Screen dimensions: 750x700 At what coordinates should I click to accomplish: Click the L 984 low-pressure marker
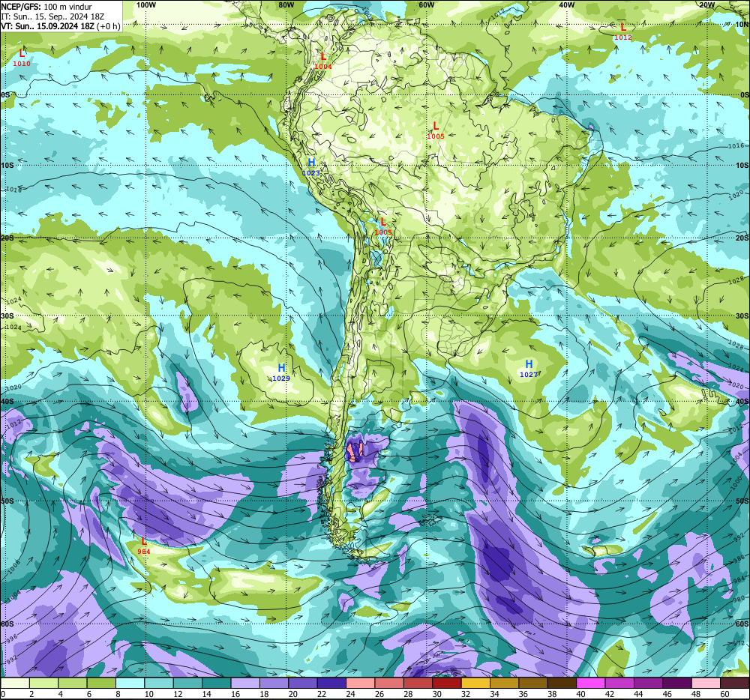click(x=143, y=546)
